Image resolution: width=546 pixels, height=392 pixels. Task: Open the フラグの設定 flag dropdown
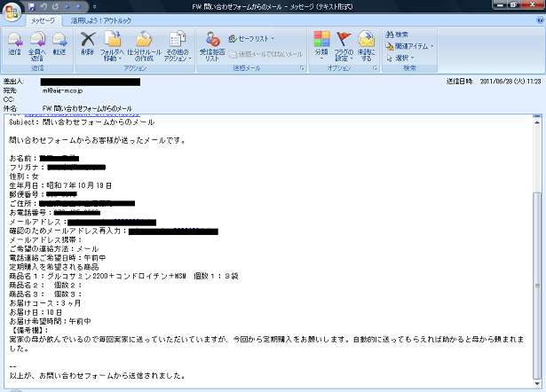pos(344,44)
